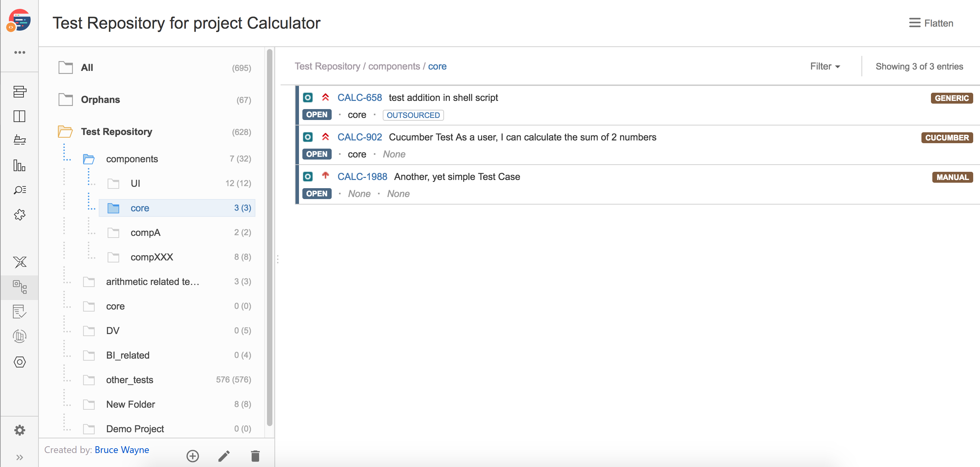Open the board columns icon in sidebar
980x467 pixels.
[20, 116]
